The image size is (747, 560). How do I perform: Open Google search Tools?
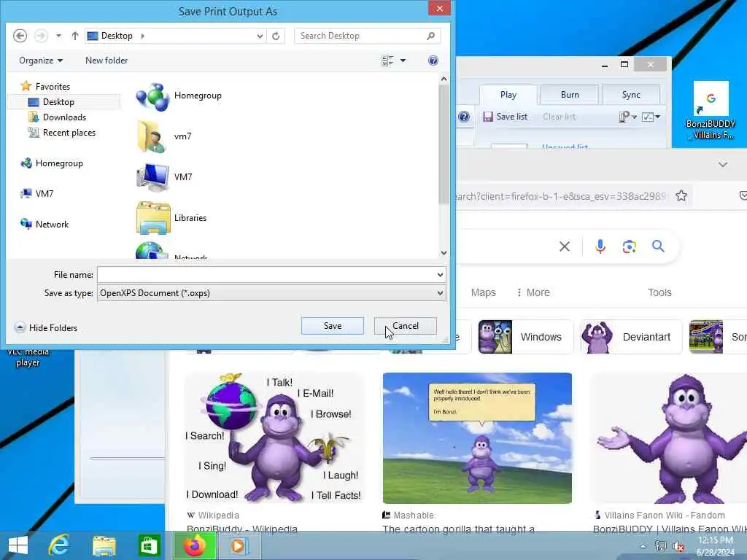[659, 293]
